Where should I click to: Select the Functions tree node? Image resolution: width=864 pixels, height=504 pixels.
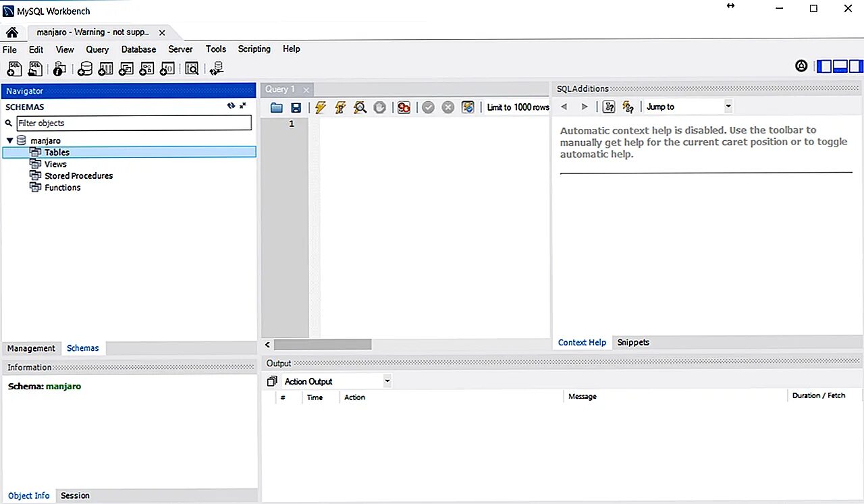coord(62,188)
